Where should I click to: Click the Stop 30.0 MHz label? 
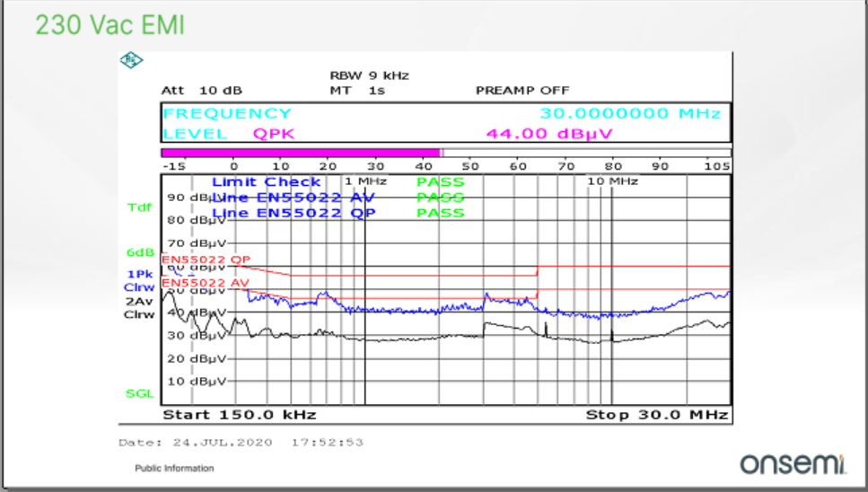pyautogui.click(x=655, y=415)
